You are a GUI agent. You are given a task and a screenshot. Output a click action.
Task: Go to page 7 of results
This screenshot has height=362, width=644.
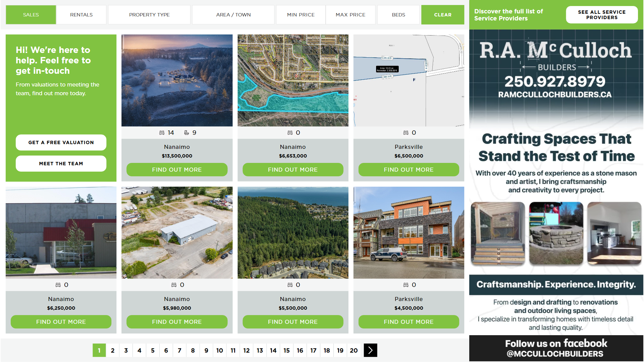(179, 350)
